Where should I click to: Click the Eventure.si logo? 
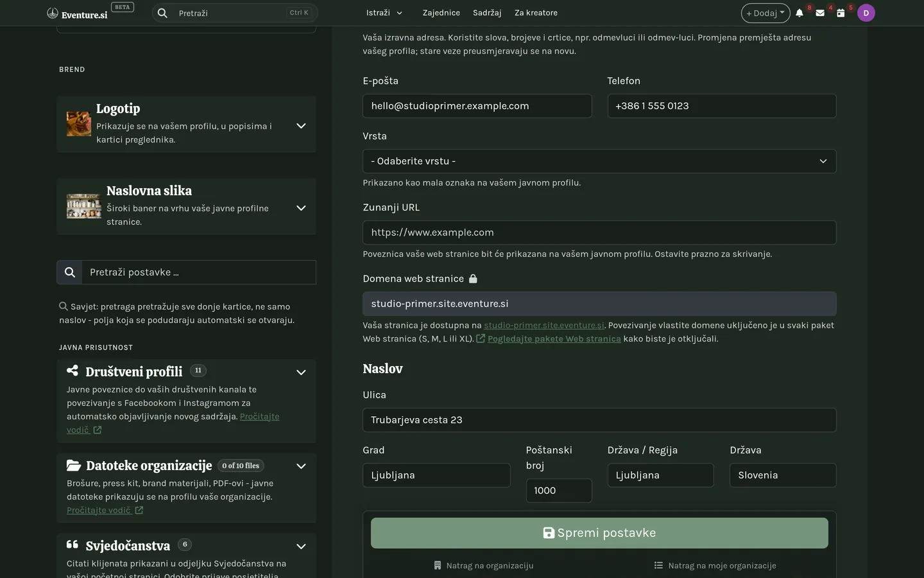click(78, 13)
